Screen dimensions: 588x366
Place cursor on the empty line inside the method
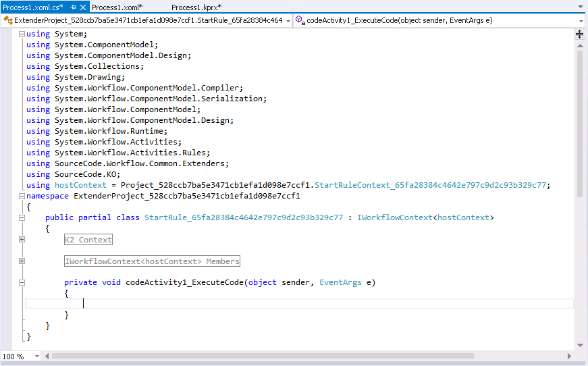[x=299, y=303]
